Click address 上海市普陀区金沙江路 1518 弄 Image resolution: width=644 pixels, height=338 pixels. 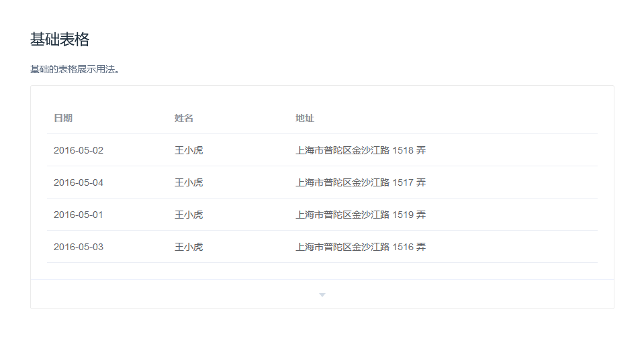coord(361,150)
